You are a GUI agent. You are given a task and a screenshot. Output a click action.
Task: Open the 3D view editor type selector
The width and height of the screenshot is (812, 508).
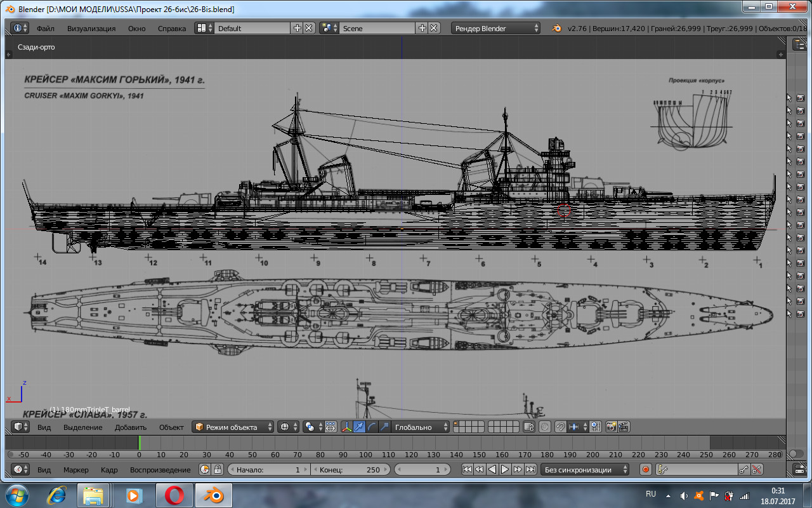(21, 427)
